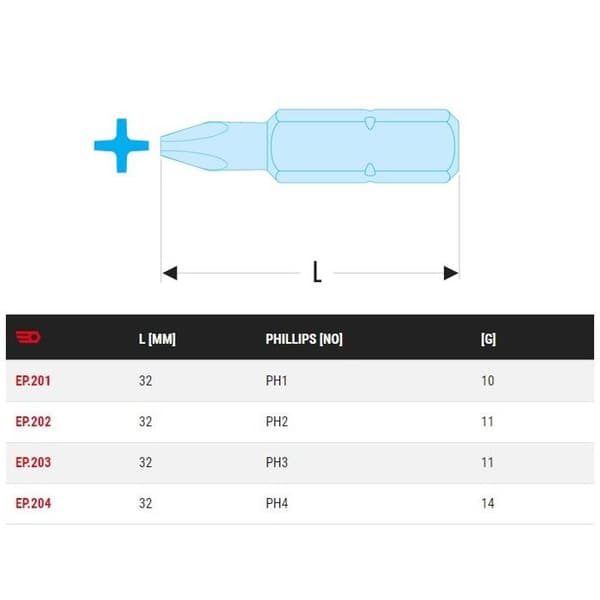Click the right dimension arrowhead
This screenshot has height=600, width=600.
click(x=451, y=273)
